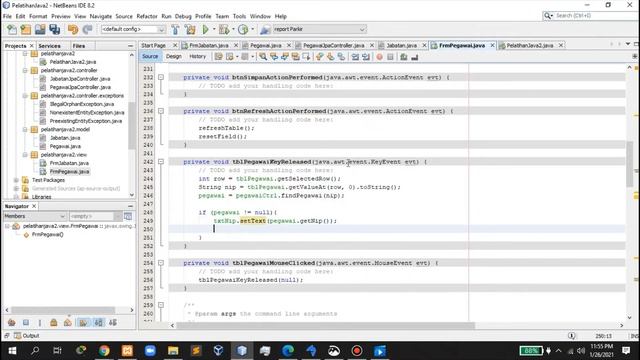
Task: Switch to PegawaiJpaController.java editor tab
Action: pos(333,45)
